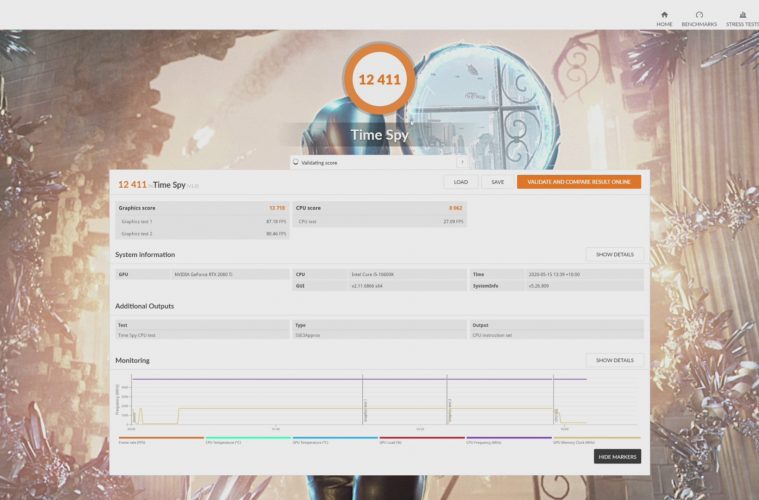Validate and compare result online
Image resolution: width=759 pixels, height=500 pixels.
click(579, 182)
